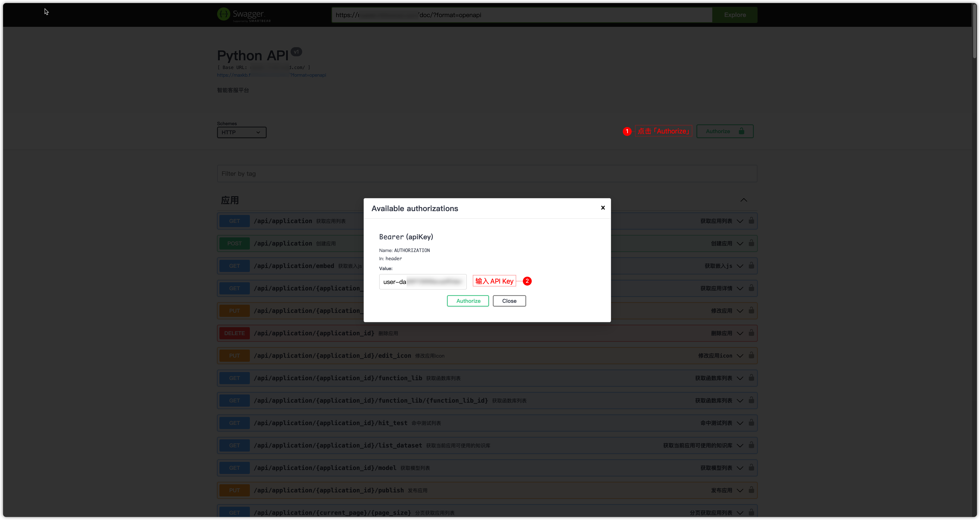Image resolution: width=980 pixels, height=520 pixels.
Task: Click the lock icon next to the hit_test endpoint
Action: pos(751,423)
